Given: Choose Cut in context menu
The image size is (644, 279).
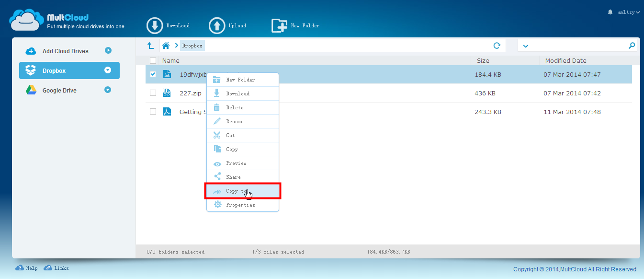Looking at the screenshot, I should (x=243, y=135).
